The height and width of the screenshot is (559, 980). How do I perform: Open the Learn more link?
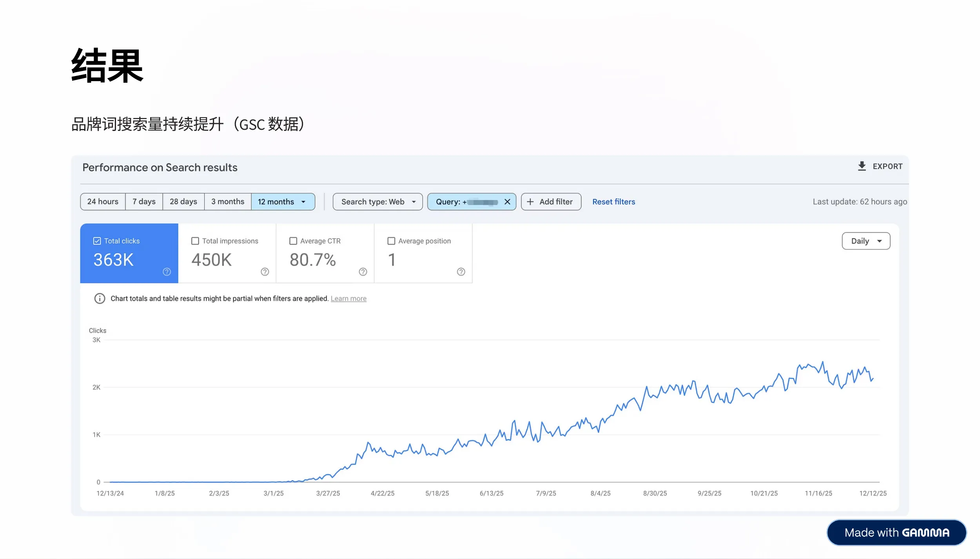[348, 298]
